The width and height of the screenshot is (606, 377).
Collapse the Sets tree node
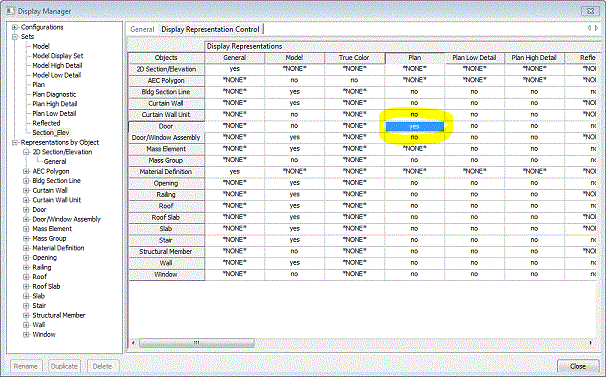pyautogui.click(x=15, y=37)
